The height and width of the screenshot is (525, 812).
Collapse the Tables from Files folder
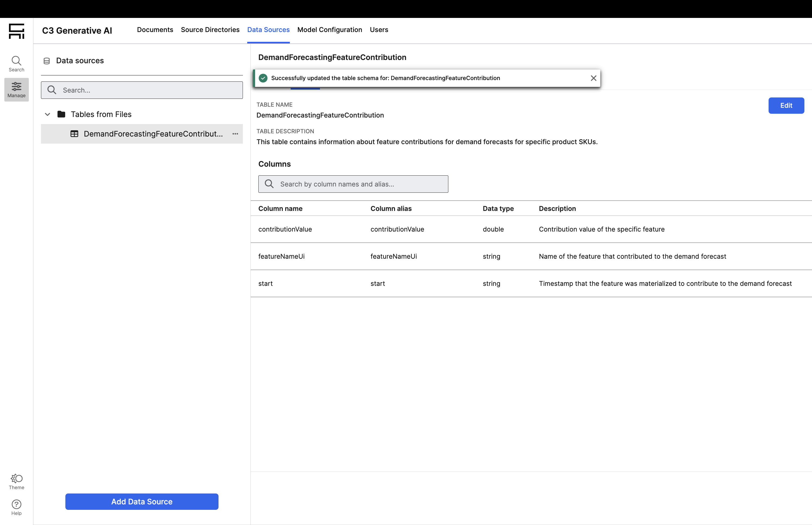coord(47,114)
